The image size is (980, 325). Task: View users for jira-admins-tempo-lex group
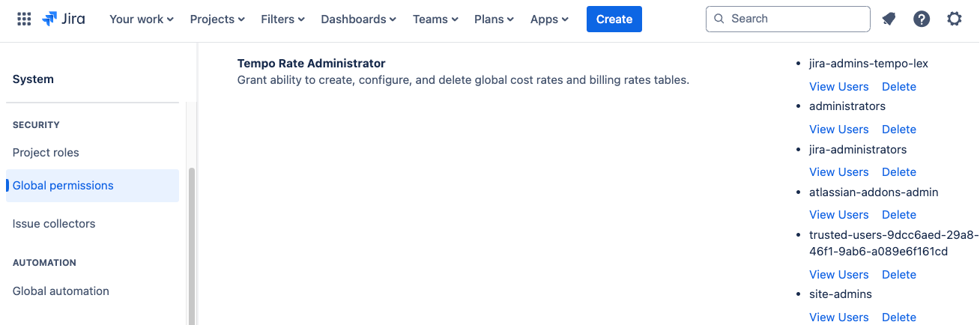tap(838, 87)
